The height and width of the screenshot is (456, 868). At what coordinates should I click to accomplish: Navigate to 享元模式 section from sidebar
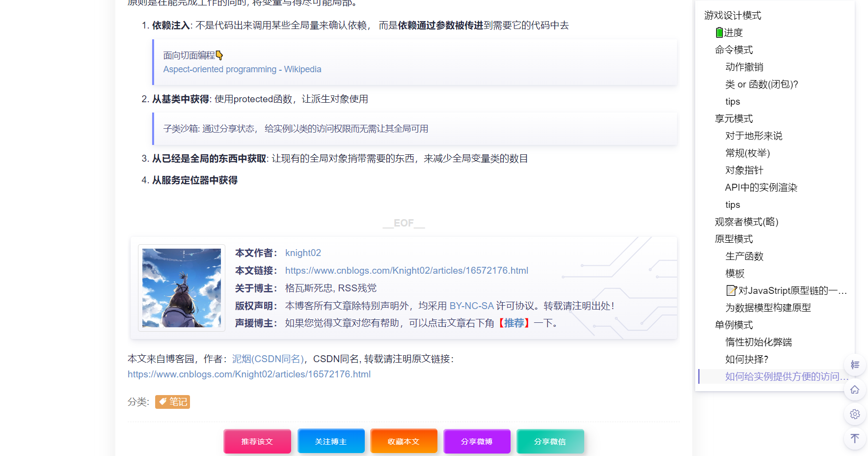[733, 118]
